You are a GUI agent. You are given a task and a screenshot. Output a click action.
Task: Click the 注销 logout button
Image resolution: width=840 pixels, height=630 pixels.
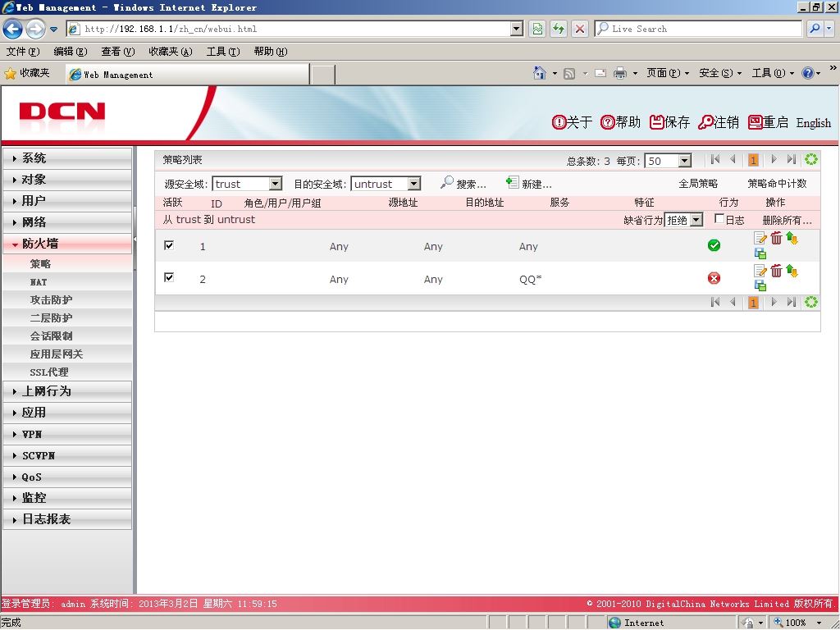(719, 122)
